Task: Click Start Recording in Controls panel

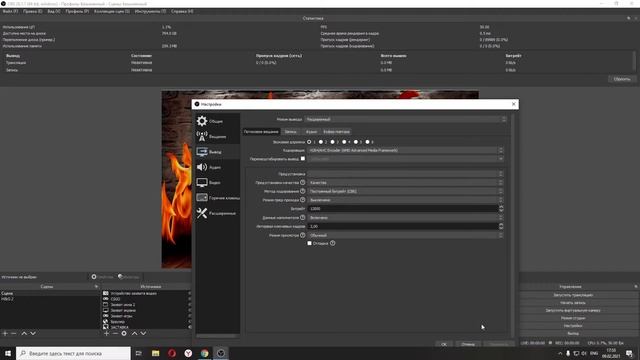Action: 573,302
